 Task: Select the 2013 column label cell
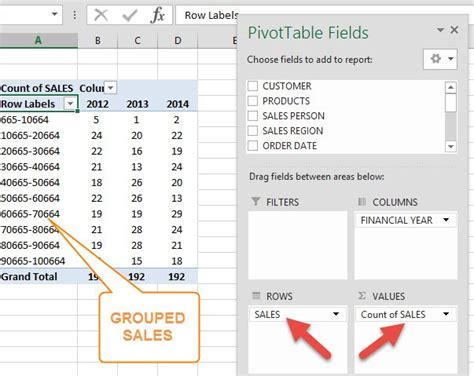pyautogui.click(x=137, y=104)
